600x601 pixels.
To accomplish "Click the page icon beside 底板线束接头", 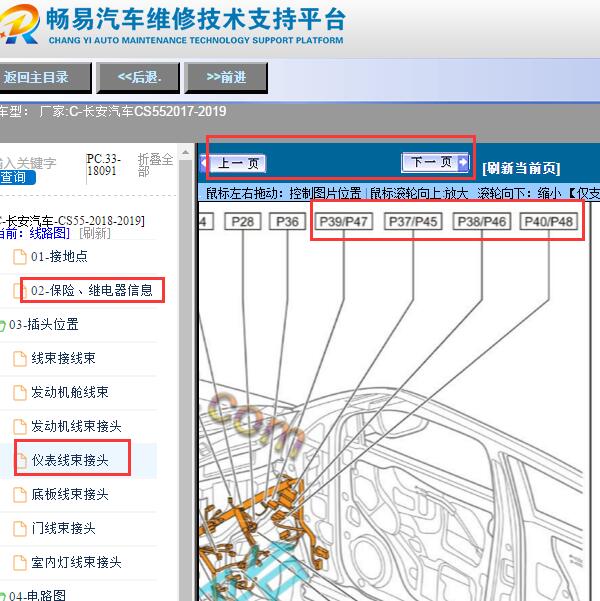I will click(x=20, y=494).
